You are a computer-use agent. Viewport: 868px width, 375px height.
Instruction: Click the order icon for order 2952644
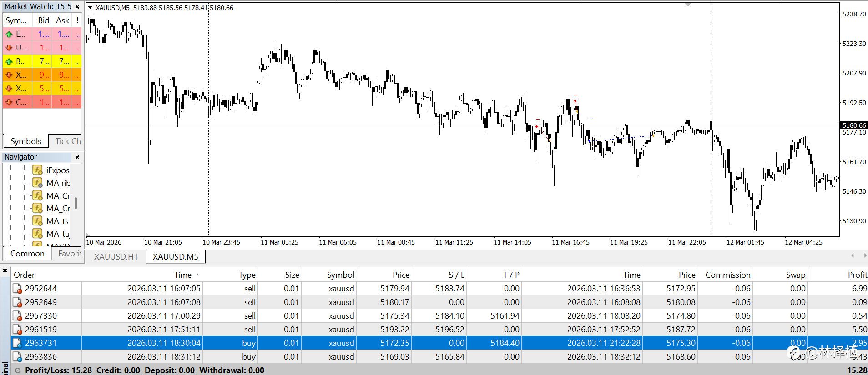(x=17, y=289)
